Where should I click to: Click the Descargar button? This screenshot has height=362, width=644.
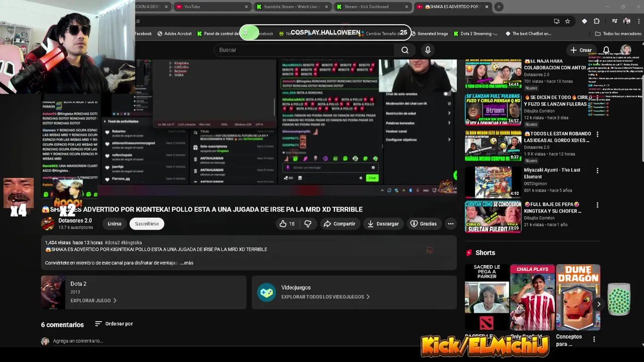point(383,224)
